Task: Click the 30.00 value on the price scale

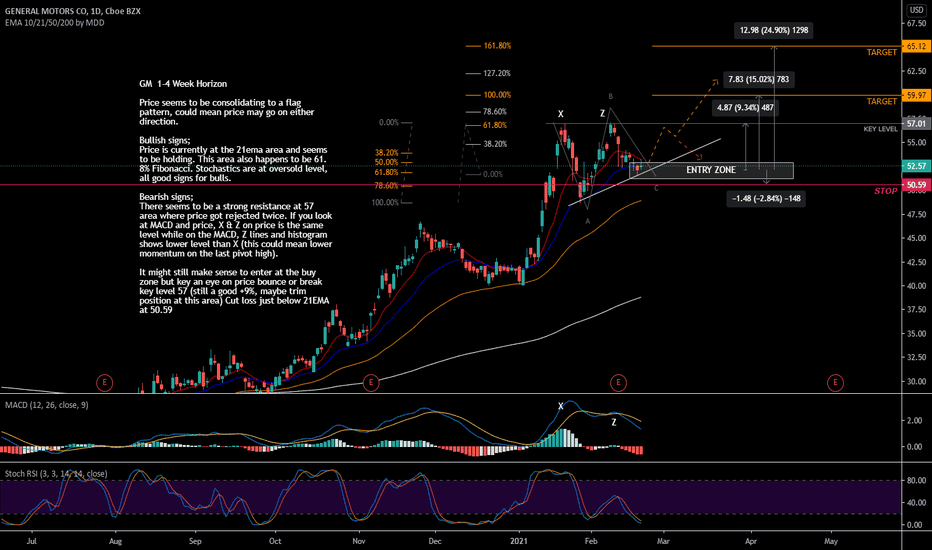Action: pyautogui.click(x=916, y=382)
